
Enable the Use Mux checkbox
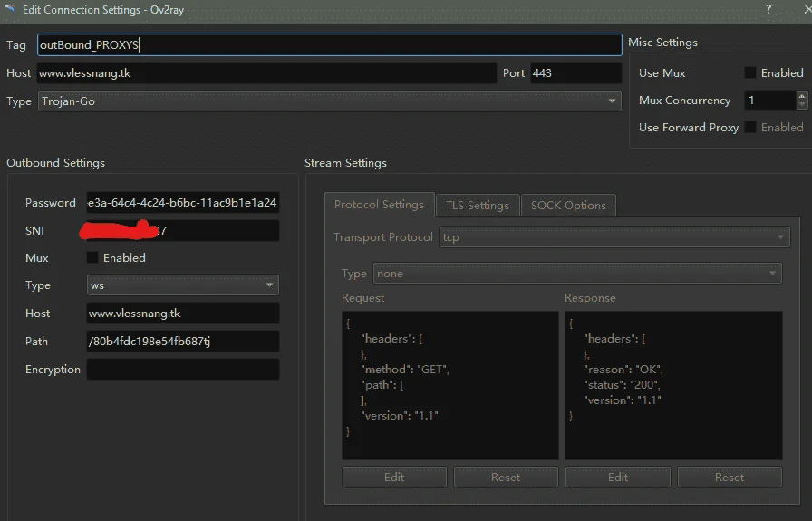pos(749,73)
